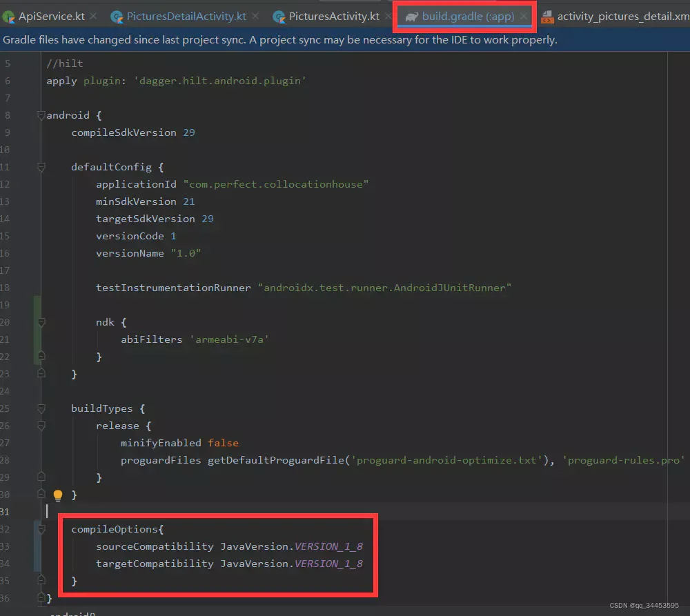Click the yellow intention lightbulb icon
The image size is (690, 616).
[x=57, y=495]
